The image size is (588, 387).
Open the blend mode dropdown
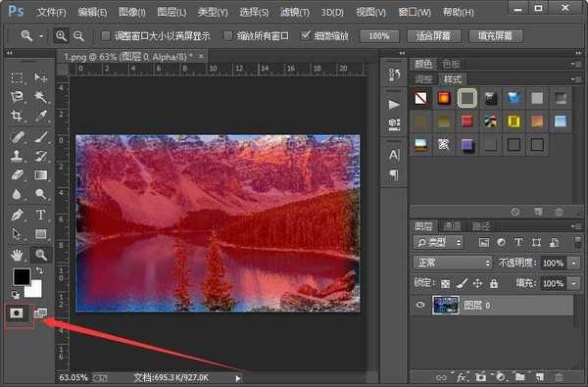pyautogui.click(x=452, y=263)
